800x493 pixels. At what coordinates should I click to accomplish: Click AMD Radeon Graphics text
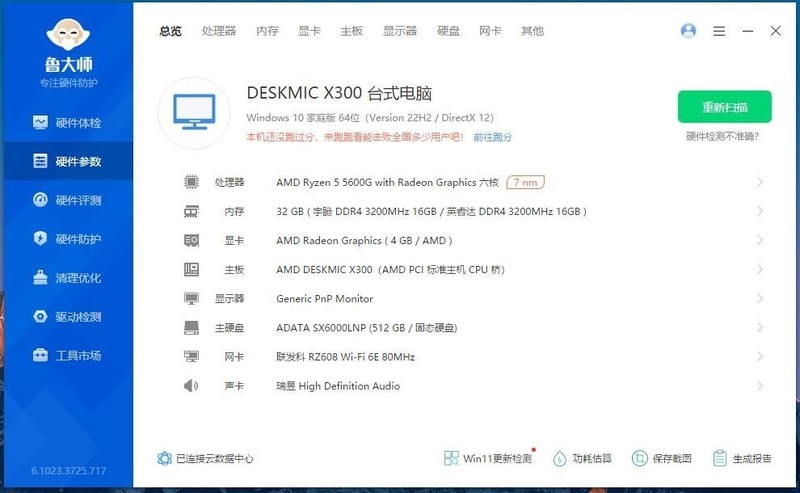(364, 240)
